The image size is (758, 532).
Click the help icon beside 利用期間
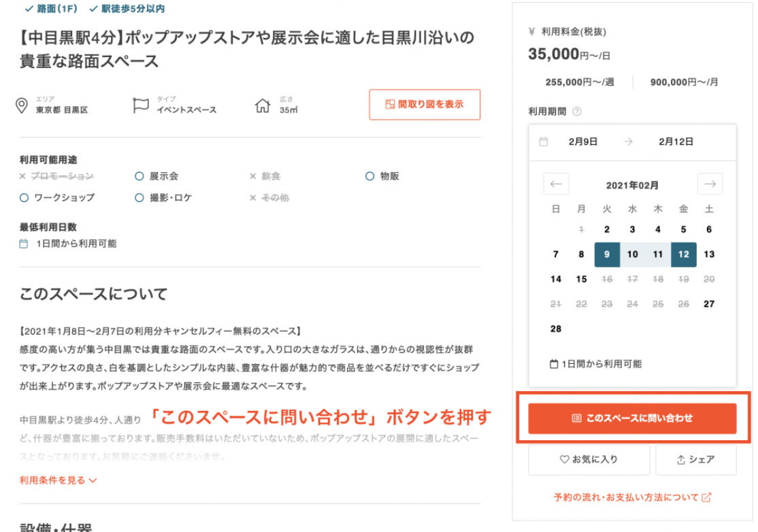[x=577, y=112]
